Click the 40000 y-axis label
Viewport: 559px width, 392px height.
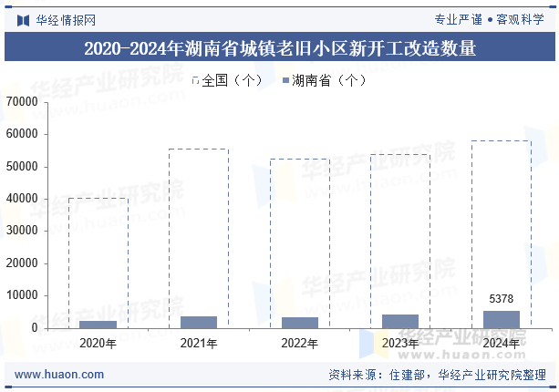22,199
